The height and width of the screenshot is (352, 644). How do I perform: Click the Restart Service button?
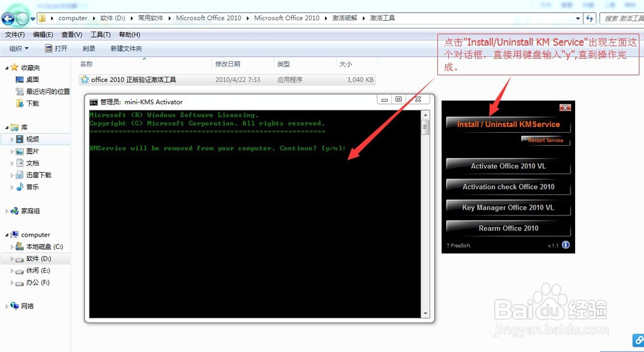[545, 141]
